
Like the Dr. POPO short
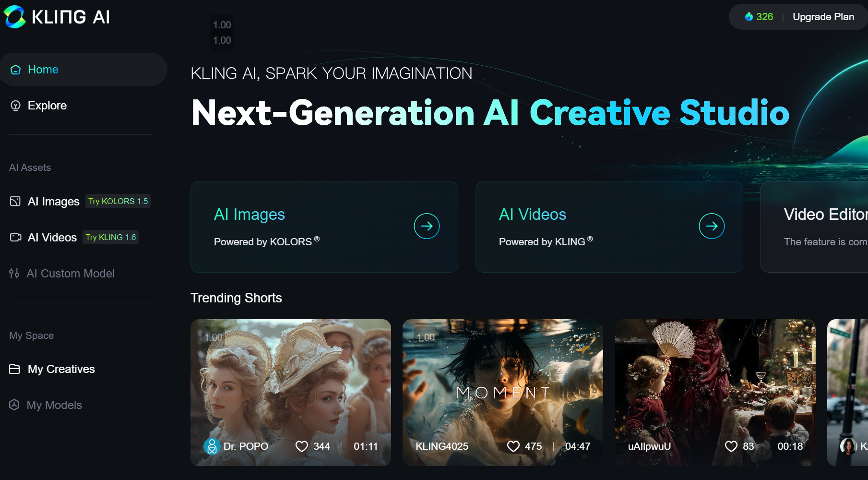302,446
